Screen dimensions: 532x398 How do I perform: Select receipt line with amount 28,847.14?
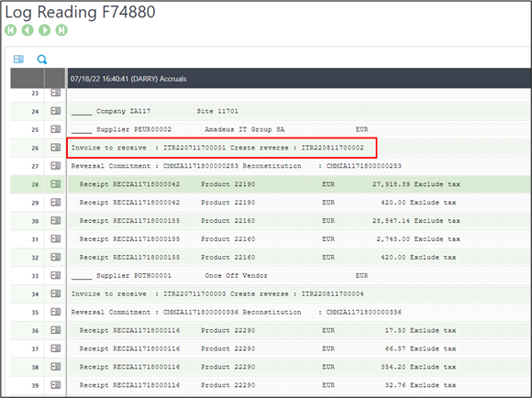pos(299,221)
